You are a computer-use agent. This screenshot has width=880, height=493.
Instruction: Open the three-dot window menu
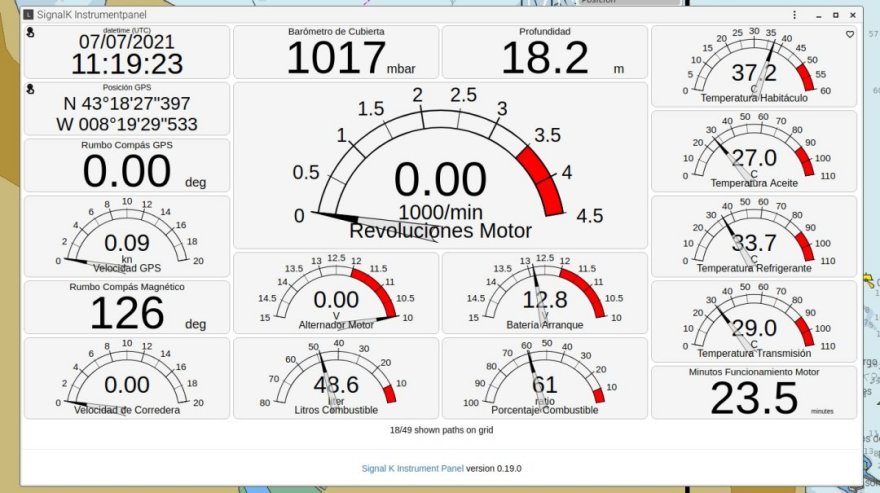point(794,16)
